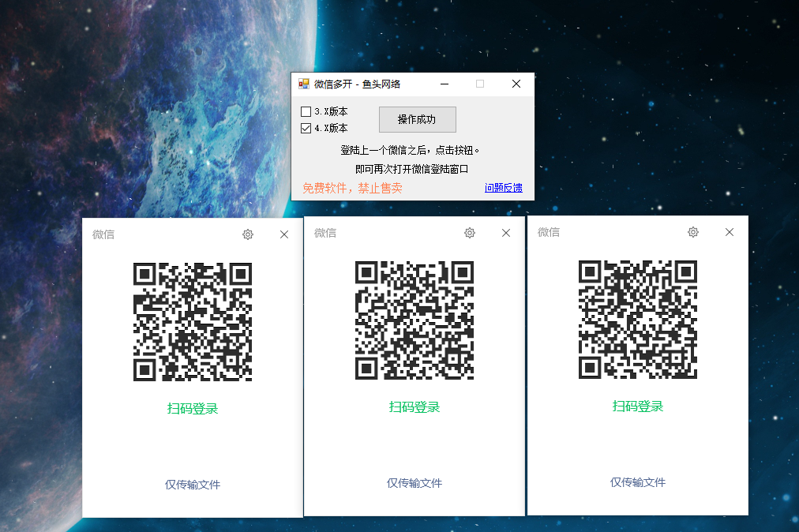799x532 pixels.
Task: Click the 操作成功 button
Action: pos(418,119)
